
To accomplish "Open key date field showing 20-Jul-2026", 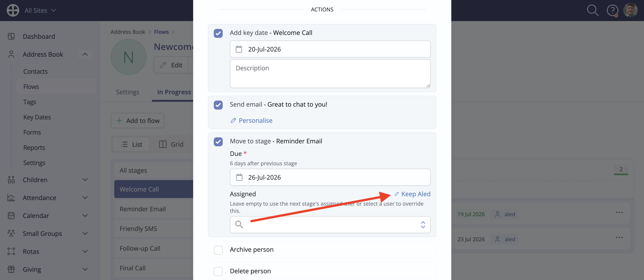I will [x=330, y=49].
